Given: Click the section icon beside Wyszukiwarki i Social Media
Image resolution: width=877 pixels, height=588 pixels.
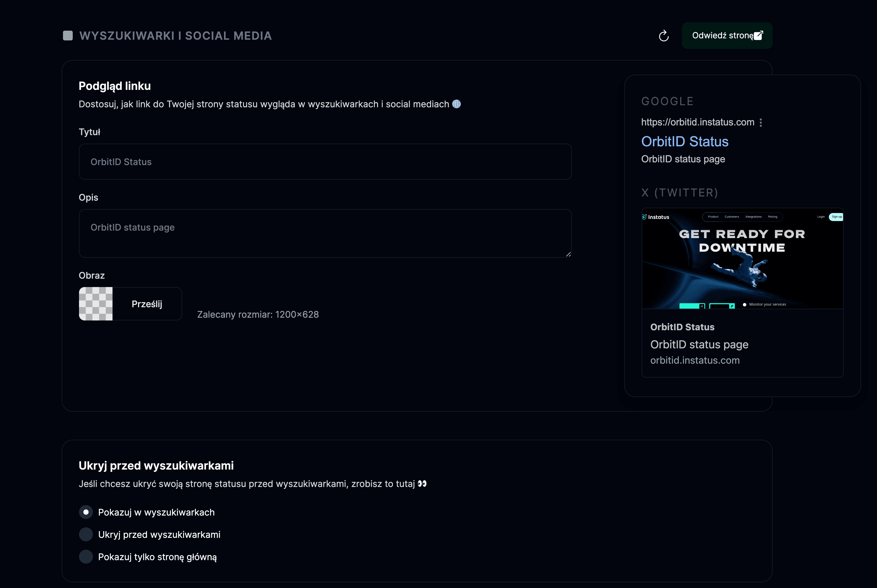Looking at the screenshot, I should click(x=68, y=36).
